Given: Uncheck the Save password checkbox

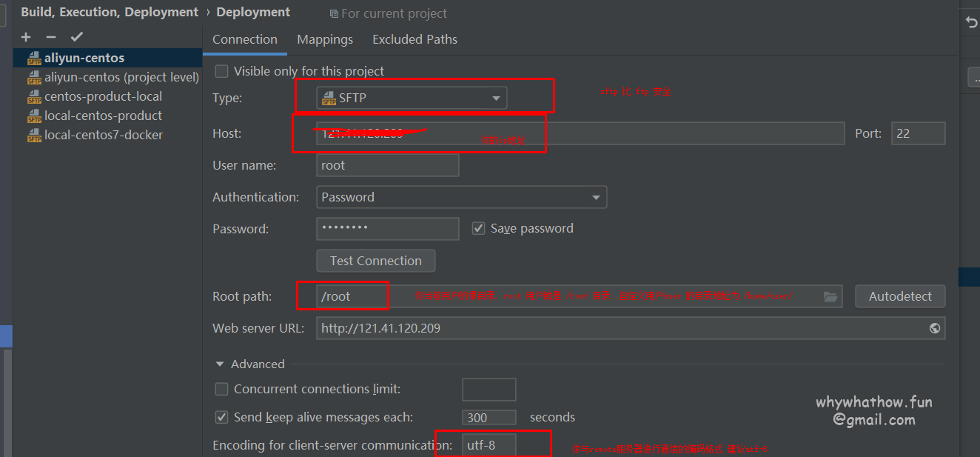Looking at the screenshot, I should pyautogui.click(x=478, y=228).
